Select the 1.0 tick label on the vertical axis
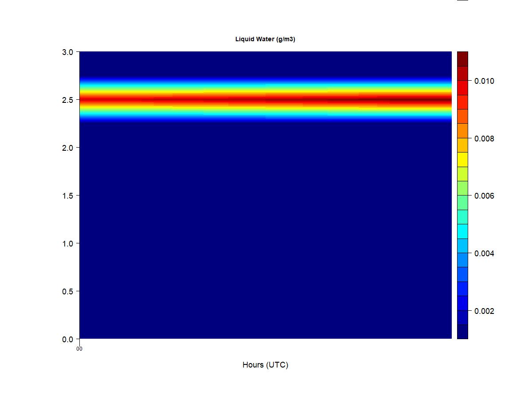The image size is (532, 399). point(67,243)
